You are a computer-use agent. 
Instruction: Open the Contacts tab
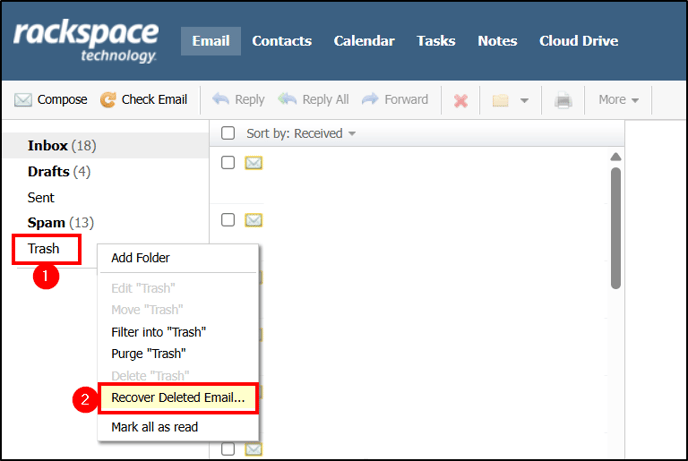[x=282, y=41]
